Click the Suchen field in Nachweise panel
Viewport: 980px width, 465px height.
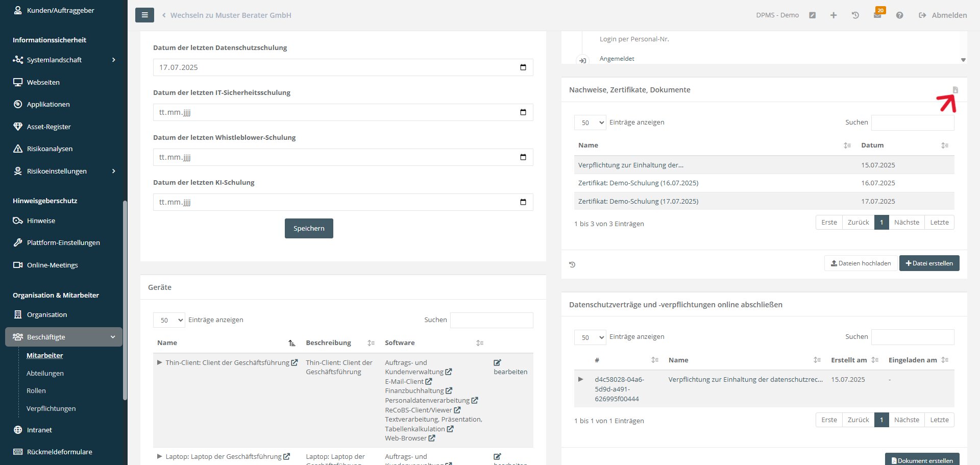(912, 123)
